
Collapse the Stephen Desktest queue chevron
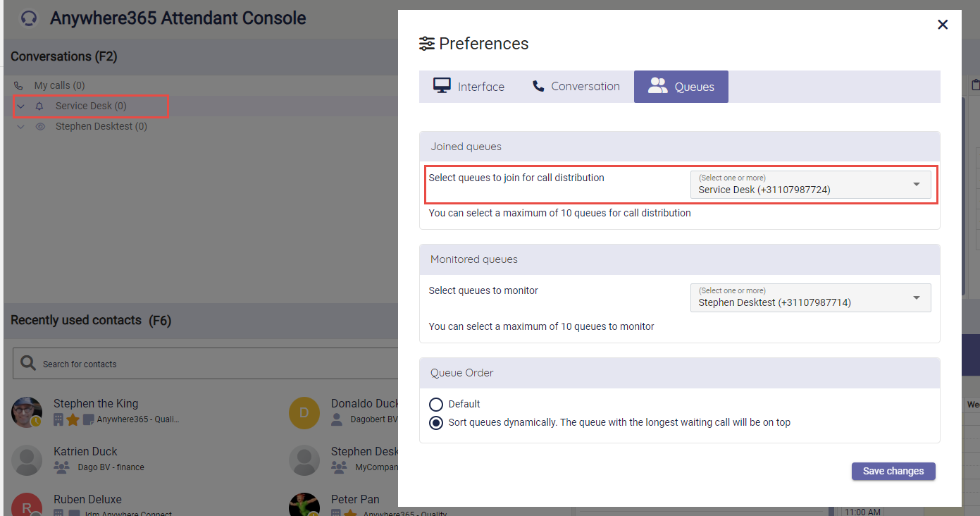[20, 127]
